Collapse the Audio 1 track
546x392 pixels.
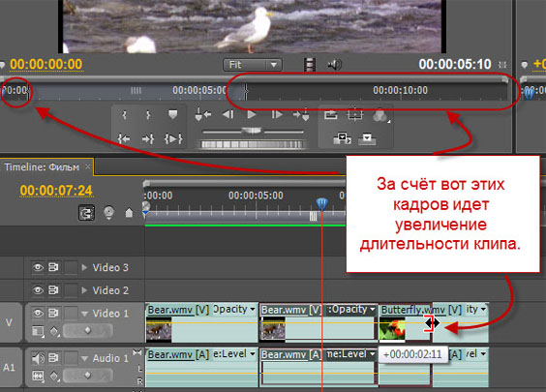point(84,358)
